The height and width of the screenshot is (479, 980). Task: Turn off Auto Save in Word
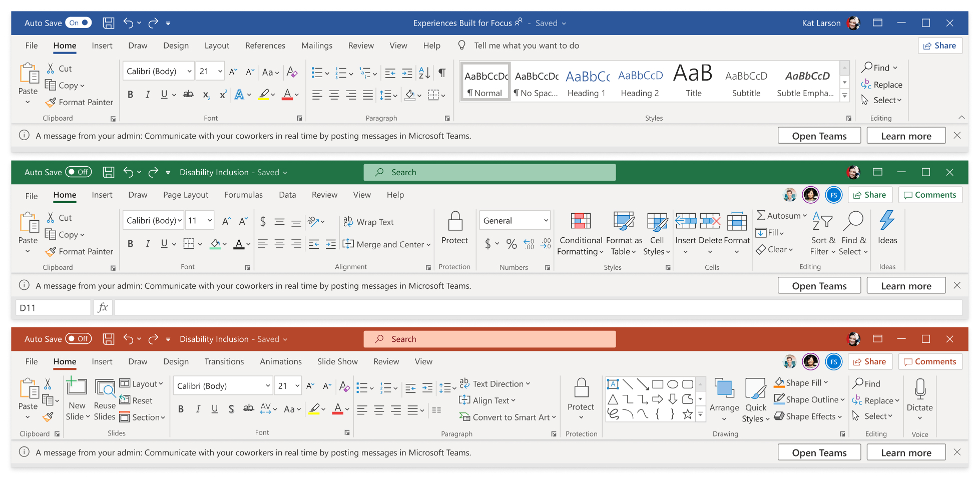[x=79, y=23]
